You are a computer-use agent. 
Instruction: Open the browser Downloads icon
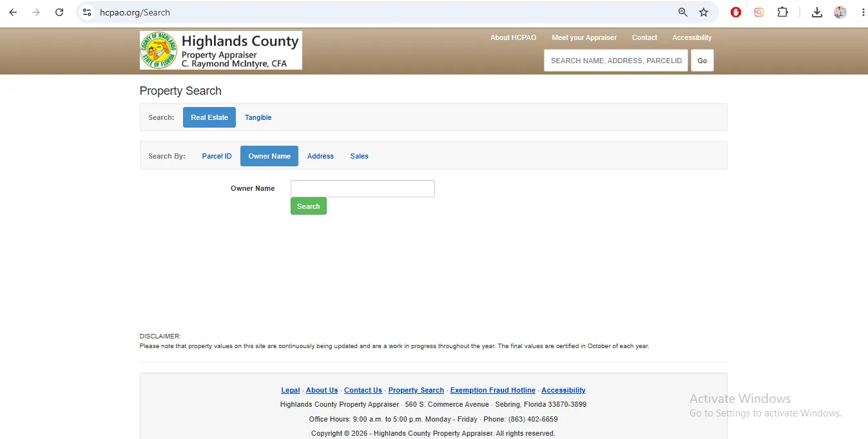[x=817, y=12]
